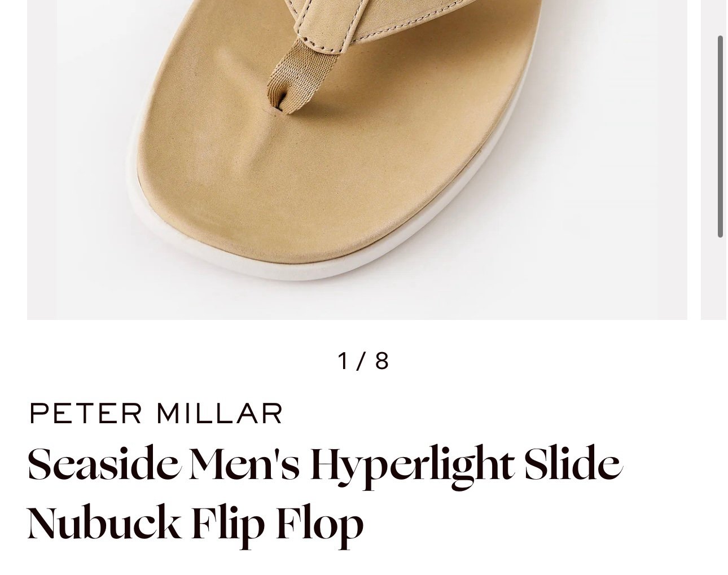The image size is (728, 575).
Task: Open the PETER MILLAR brand link
Action: pyautogui.click(x=156, y=414)
